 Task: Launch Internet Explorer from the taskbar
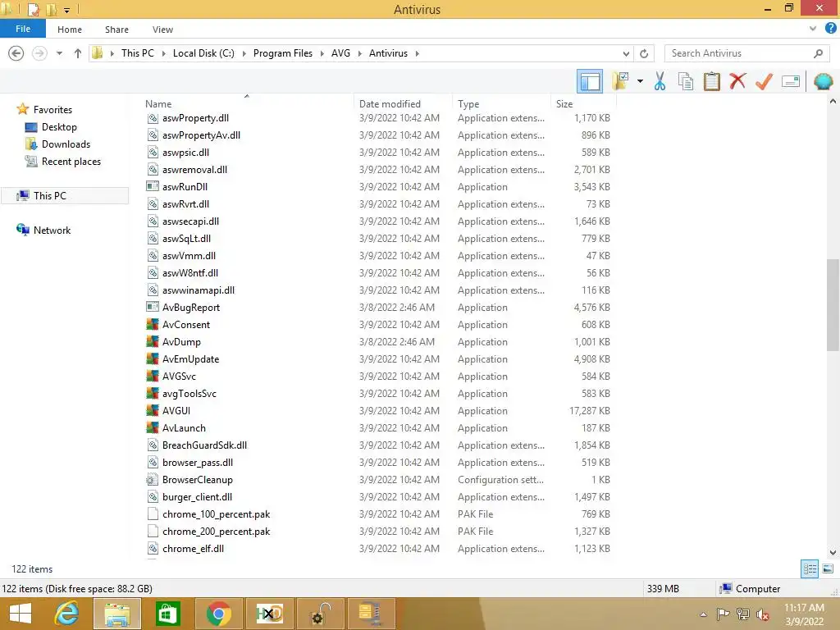click(x=67, y=614)
